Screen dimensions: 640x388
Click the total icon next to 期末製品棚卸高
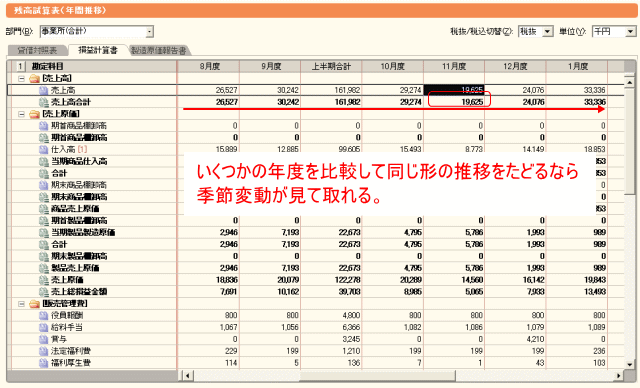click(44, 256)
